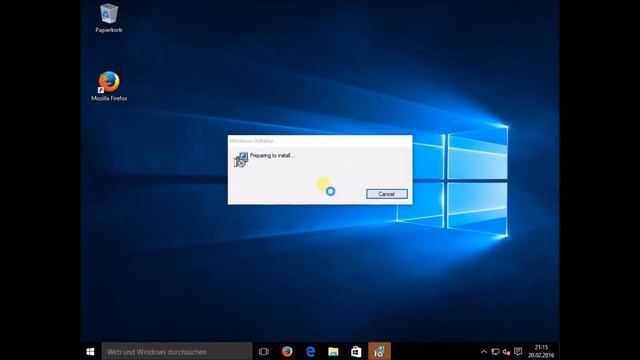This screenshot has height=360, width=640.
Task: Open the volume tray icon
Action: [x=507, y=351]
